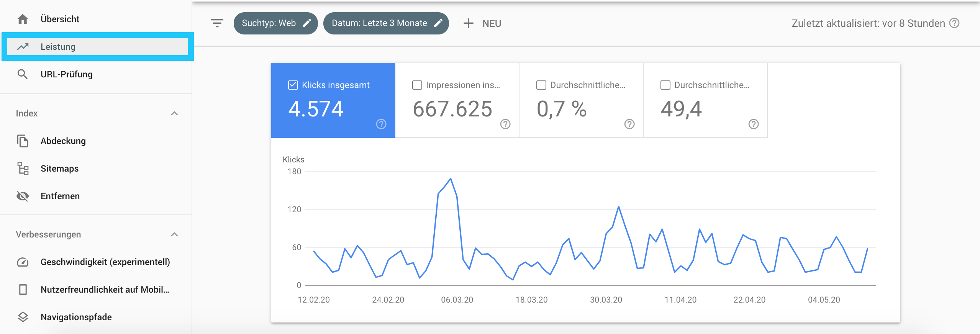The width and height of the screenshot is (980, 334).
Task: Click the 12.02.20 axis date label
Action: pos(314,300)
